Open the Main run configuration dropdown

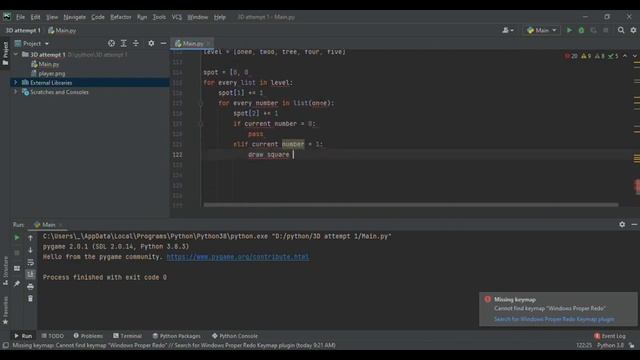[542, 30]
